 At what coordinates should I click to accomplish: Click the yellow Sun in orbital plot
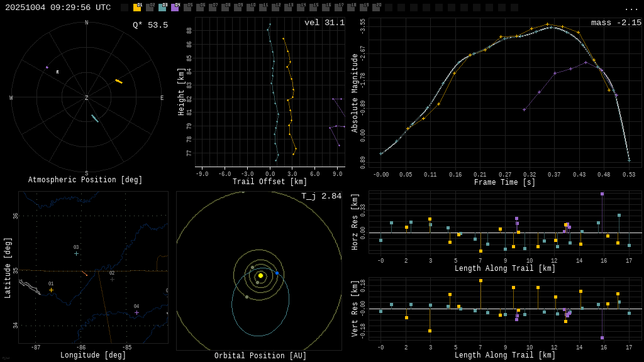pyautogui.click(x=260, y=275)
